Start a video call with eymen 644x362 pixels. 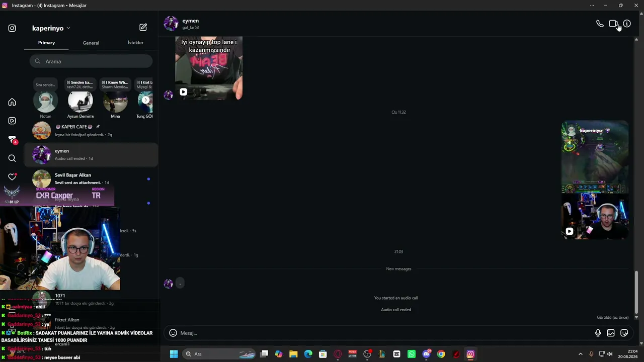click(613, 24)
